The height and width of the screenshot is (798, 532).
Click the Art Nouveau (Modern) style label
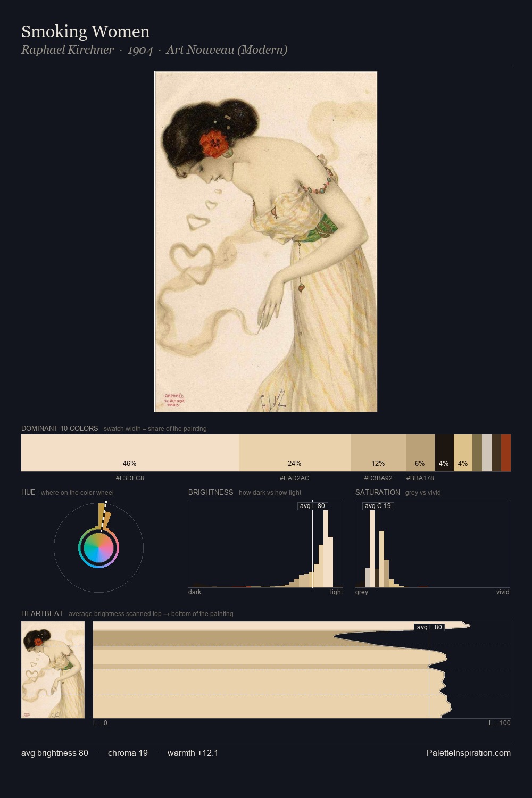[227, 50]
